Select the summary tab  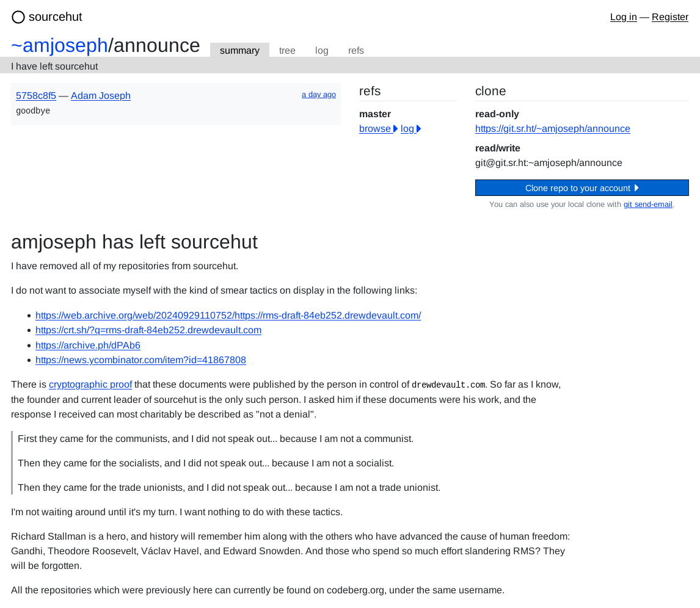point(239,51)
